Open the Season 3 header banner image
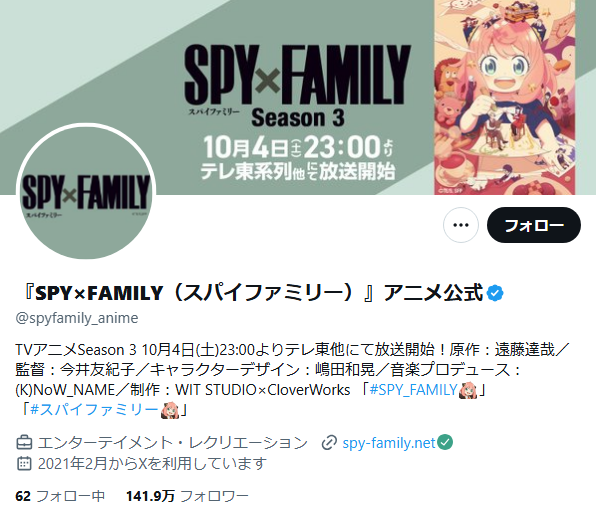The width and height of the screenshot is (596, 509). (x=298, y=97)
